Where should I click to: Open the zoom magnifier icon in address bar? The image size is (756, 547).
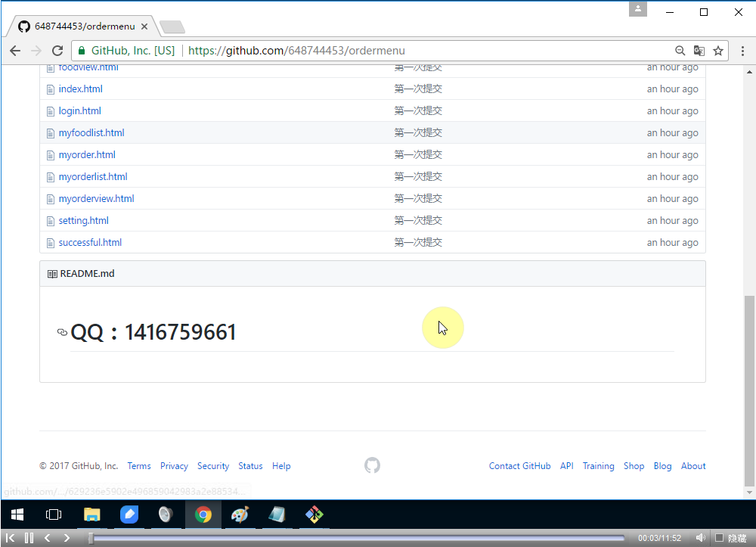[x=680, y=51]
